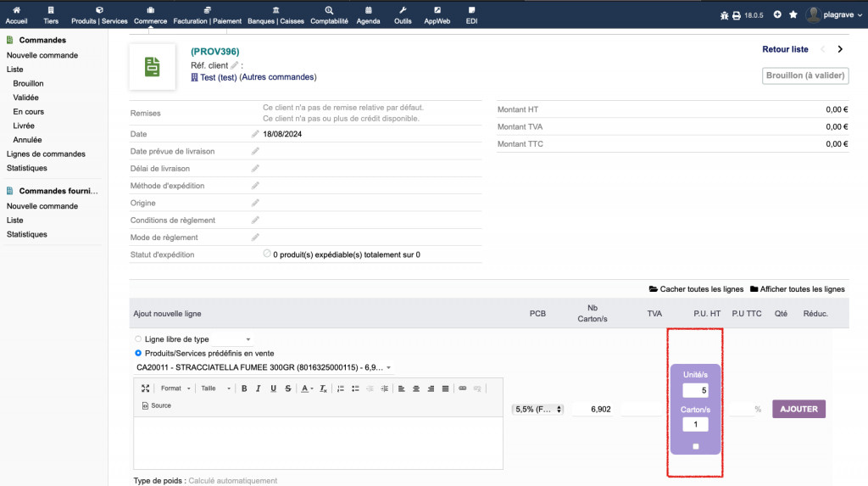The width and height of the screenshot is (868, 486).
Task: Insert a numbered list
Action: pyautogui.click(x=340, y=388)
